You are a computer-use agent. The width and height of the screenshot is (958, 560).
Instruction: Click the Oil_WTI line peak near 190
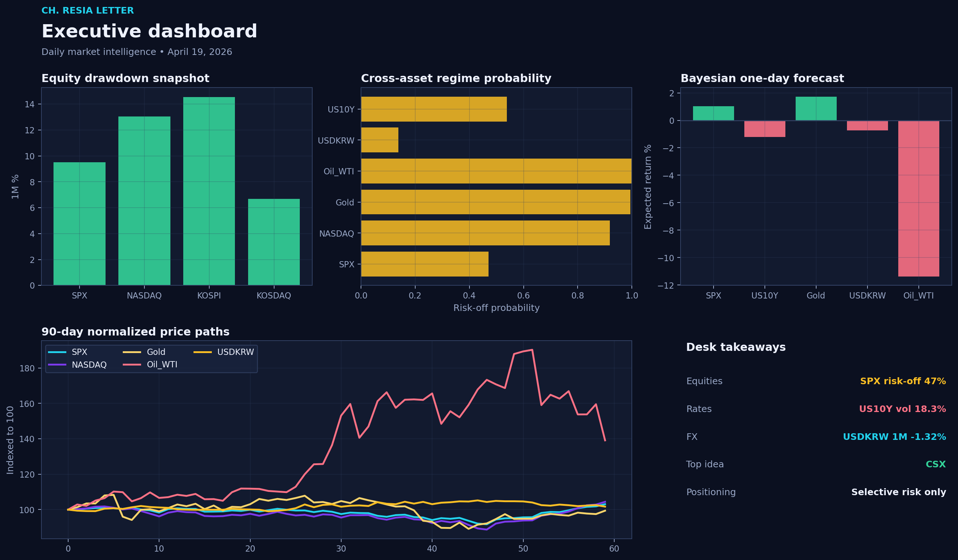532,349
